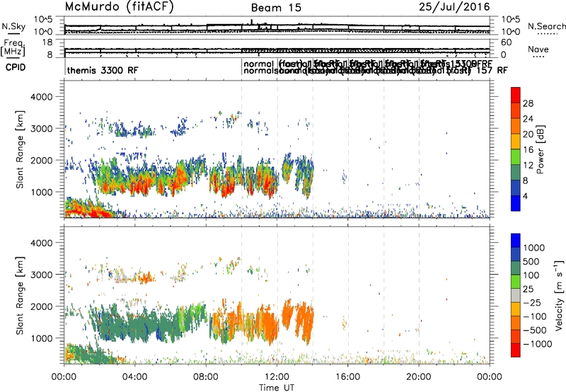
Task: Click the 'CPID' row label
Action: (16, 67)
